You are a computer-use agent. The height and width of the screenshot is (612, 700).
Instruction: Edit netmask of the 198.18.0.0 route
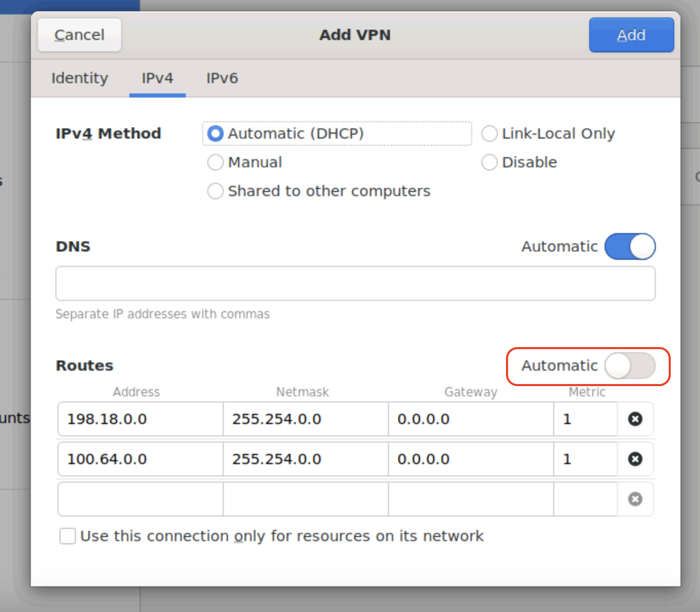(306, 419)
